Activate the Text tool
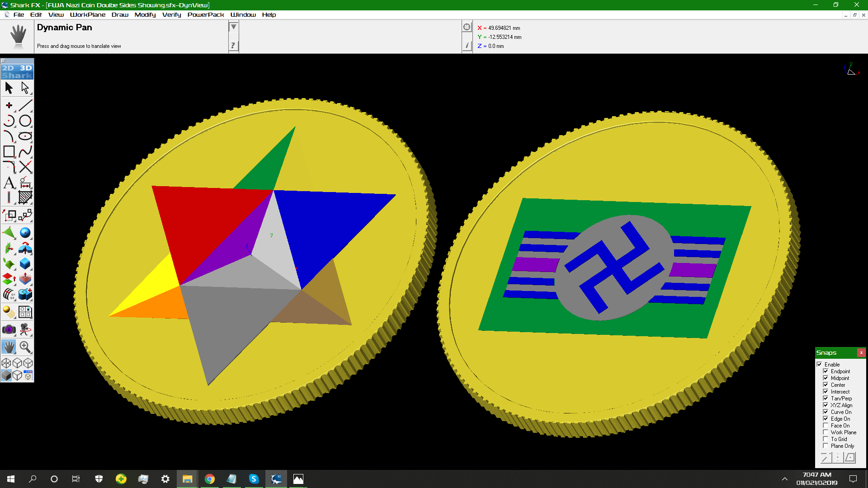This screenshot has width=868, height=488. tap(9, 183)
